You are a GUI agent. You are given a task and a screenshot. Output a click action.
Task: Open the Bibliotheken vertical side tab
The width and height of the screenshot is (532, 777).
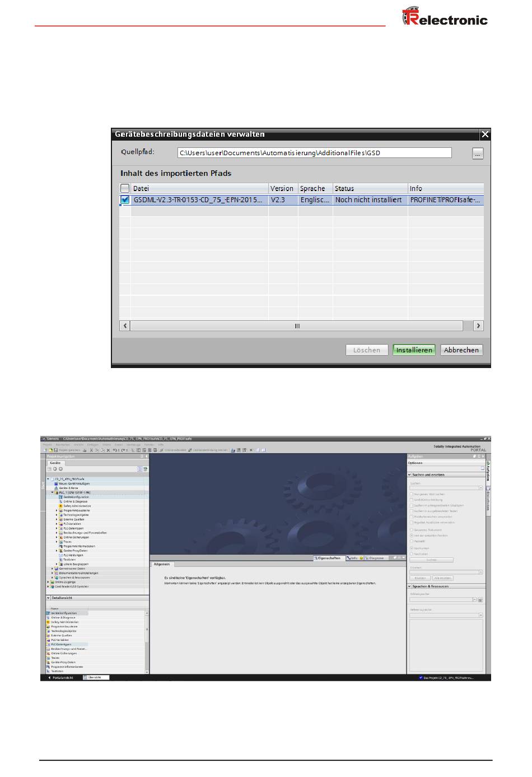tap(488, 499)
